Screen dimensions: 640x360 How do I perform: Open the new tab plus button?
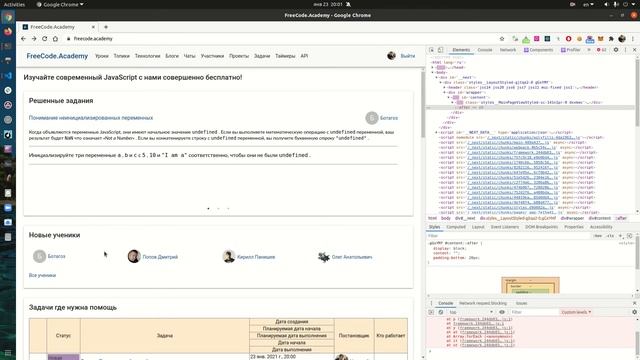[x=106, y=27]
